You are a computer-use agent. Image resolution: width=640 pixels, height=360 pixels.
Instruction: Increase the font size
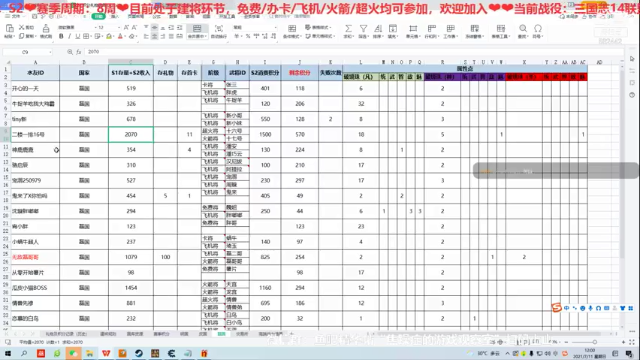pos(126,27)
